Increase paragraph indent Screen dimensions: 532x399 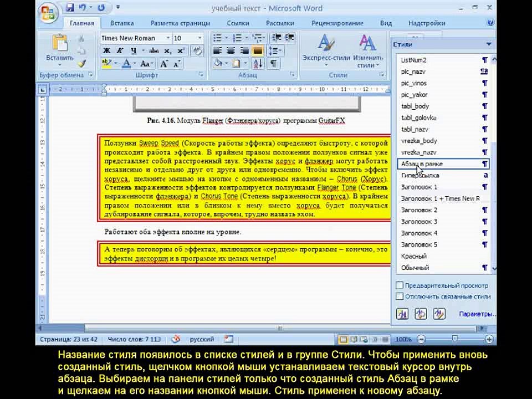pyautogui.click(x=289, y=37)
